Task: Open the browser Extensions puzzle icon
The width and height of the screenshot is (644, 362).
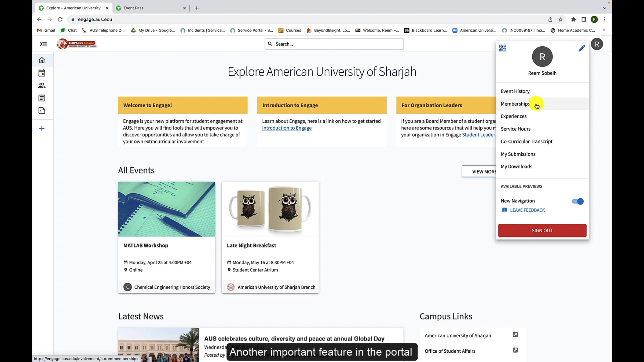Action: (x=573, y=19)
